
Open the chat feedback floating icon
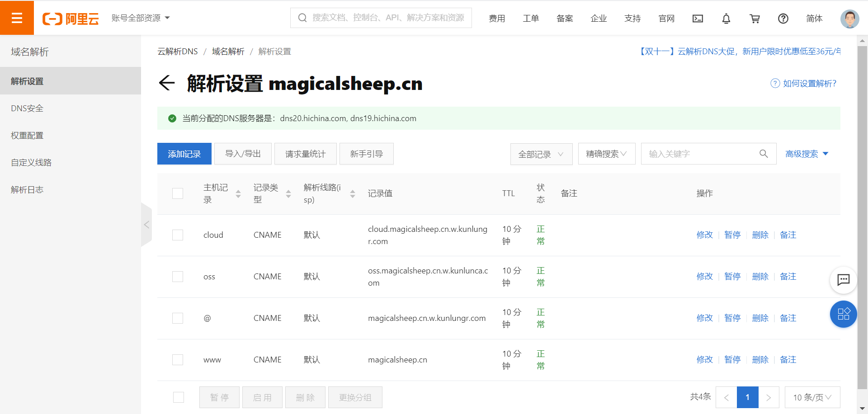[843, 280]
